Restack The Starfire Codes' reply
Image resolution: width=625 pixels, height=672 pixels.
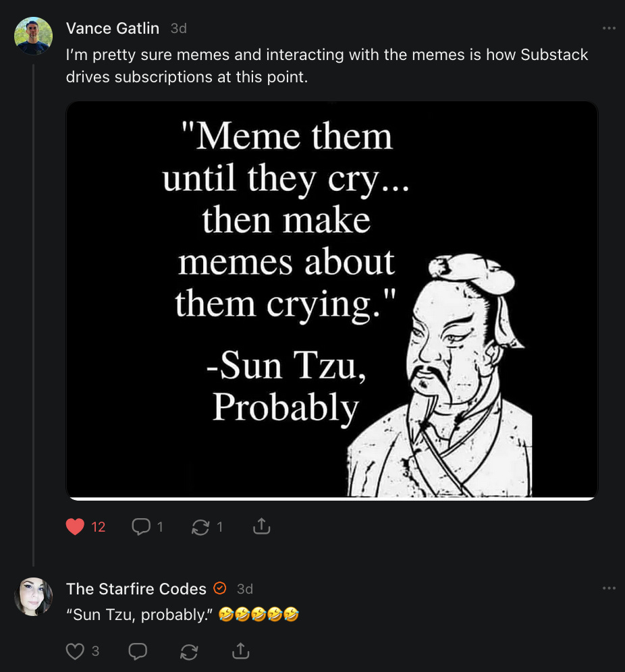point(190,651)
